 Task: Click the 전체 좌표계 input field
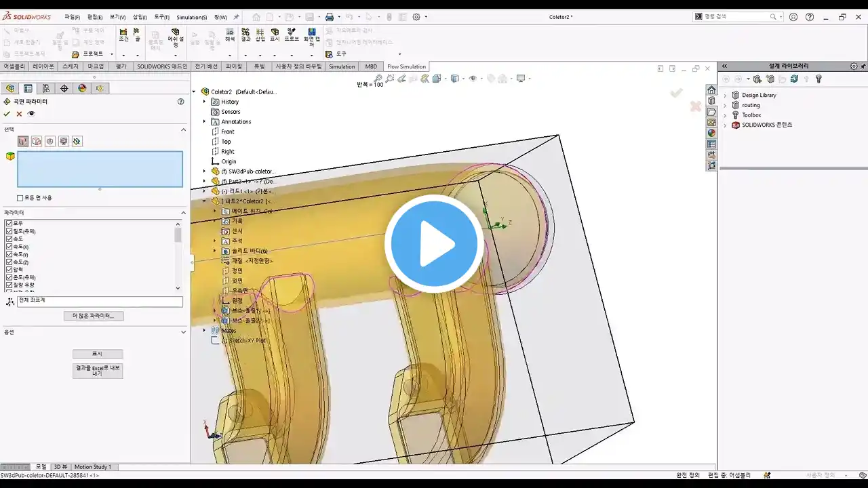[x=100, y=302]
